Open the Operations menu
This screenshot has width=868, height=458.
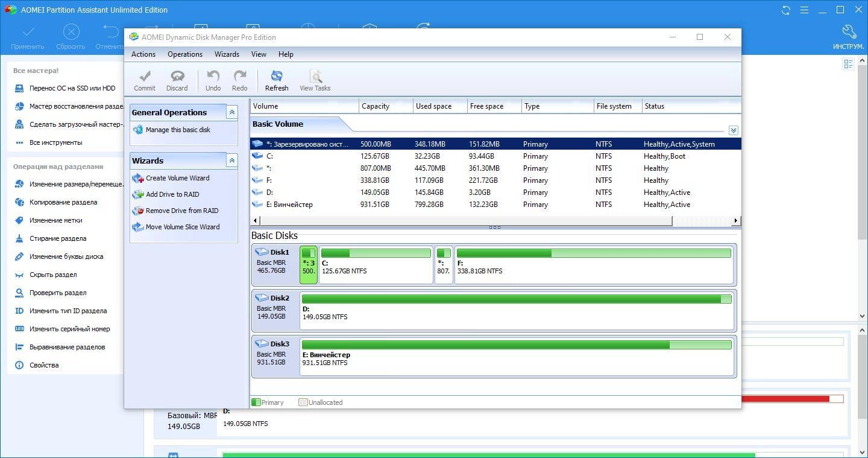pos(185,54)
